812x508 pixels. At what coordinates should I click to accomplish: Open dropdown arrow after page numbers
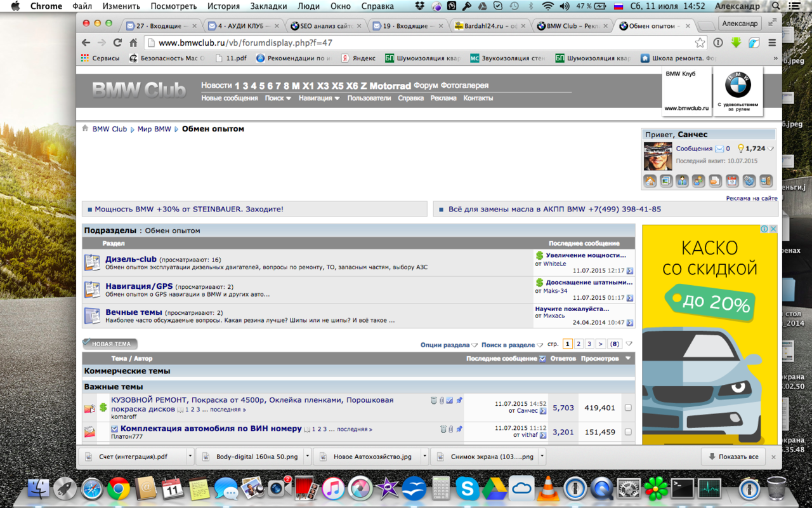pyautogui.click(x=629, y=344)
